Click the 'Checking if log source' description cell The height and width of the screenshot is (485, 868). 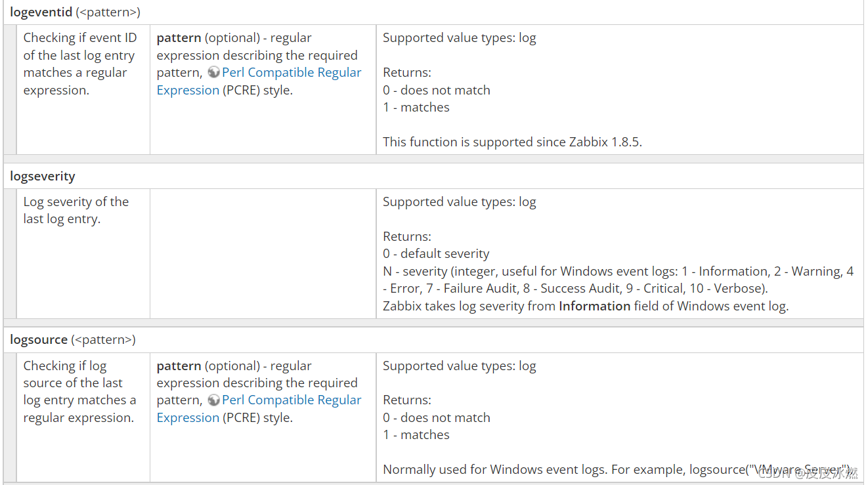coord(79,391)
